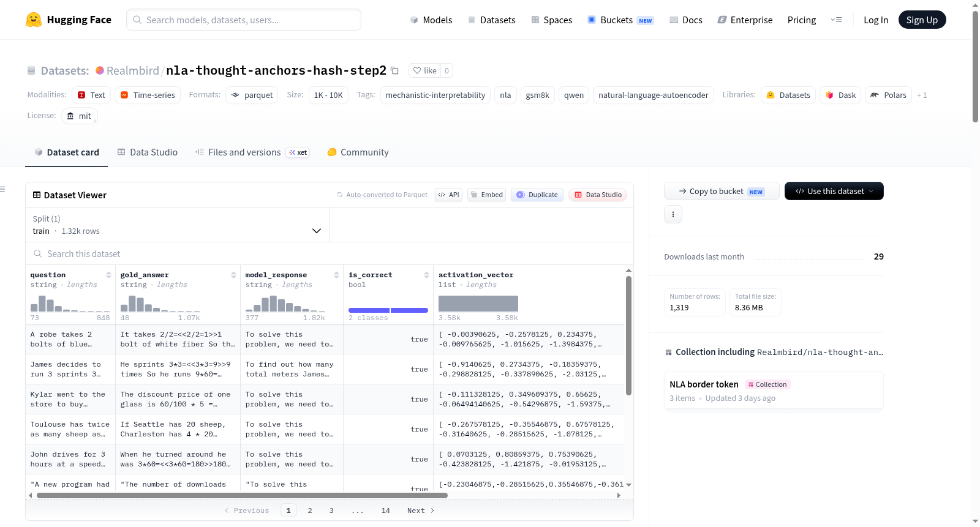The height and width of the screenshot is (527, 980).
Task: Focus Search this dataset field
Action: click(x=330, y=253)
